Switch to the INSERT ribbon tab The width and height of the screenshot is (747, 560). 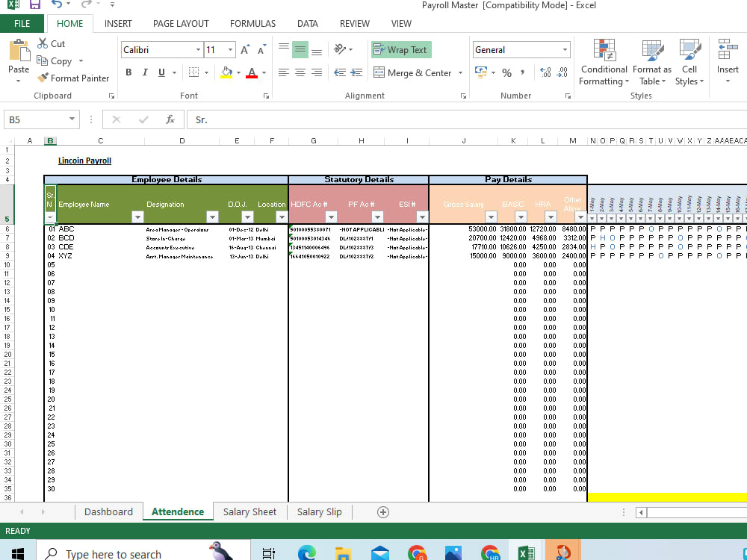118,24
